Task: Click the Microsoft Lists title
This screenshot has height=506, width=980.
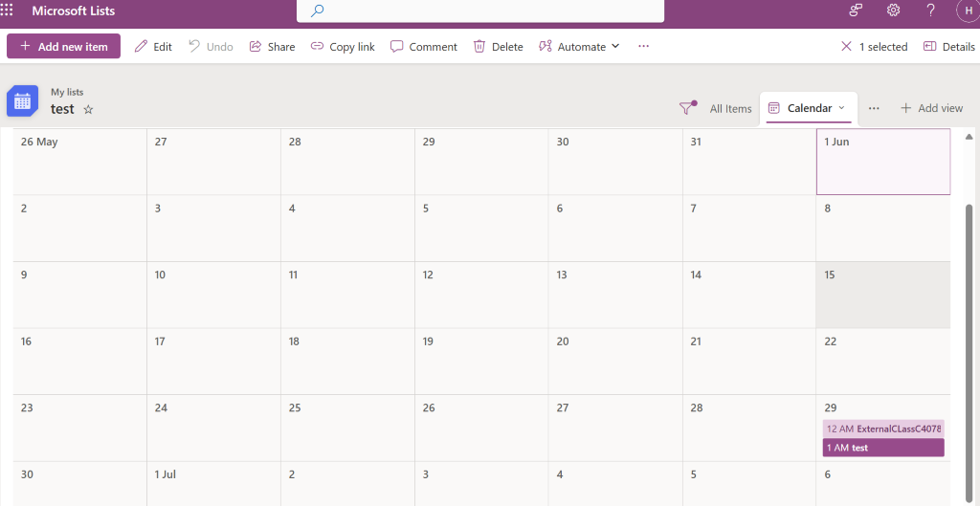Action: pyautogui.click(x=73, y=11)
